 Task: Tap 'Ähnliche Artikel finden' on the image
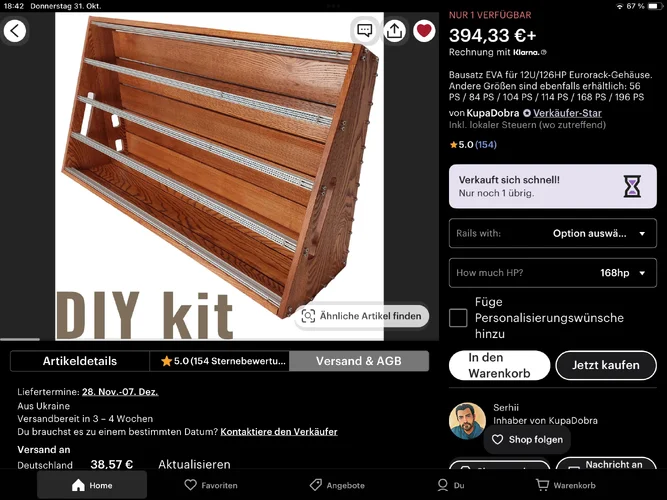pos(362,316)
